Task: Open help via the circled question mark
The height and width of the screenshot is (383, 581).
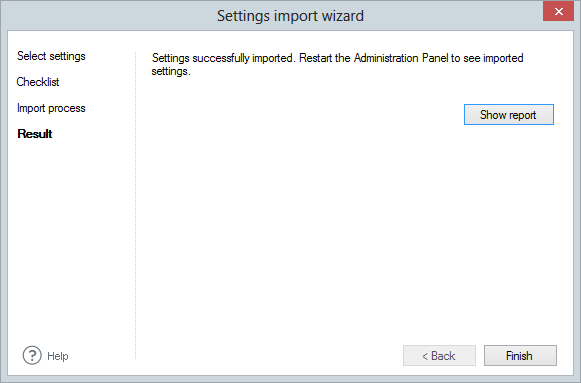Action: click(32, 356)
